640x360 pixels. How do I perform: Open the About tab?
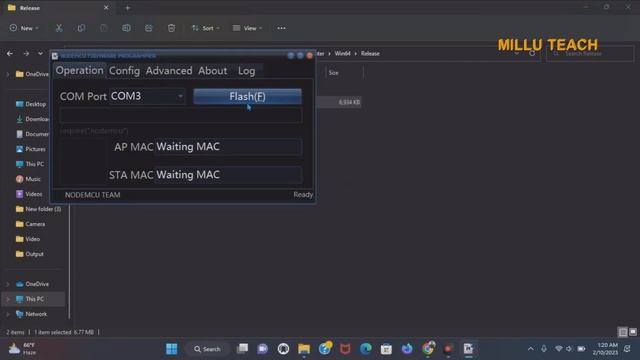click(213, 71)
